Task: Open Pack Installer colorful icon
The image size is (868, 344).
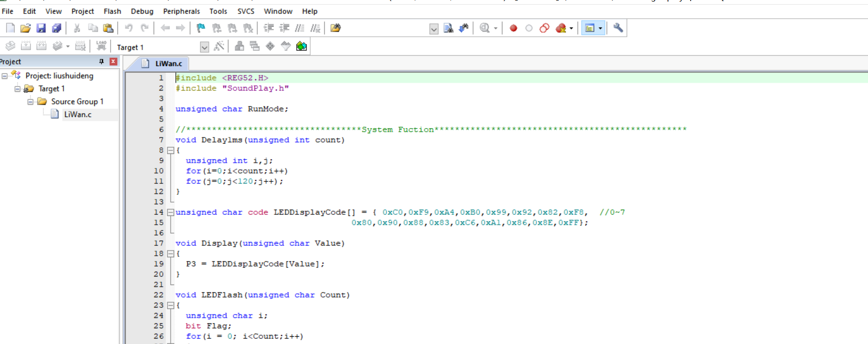Action: point(301,46)
